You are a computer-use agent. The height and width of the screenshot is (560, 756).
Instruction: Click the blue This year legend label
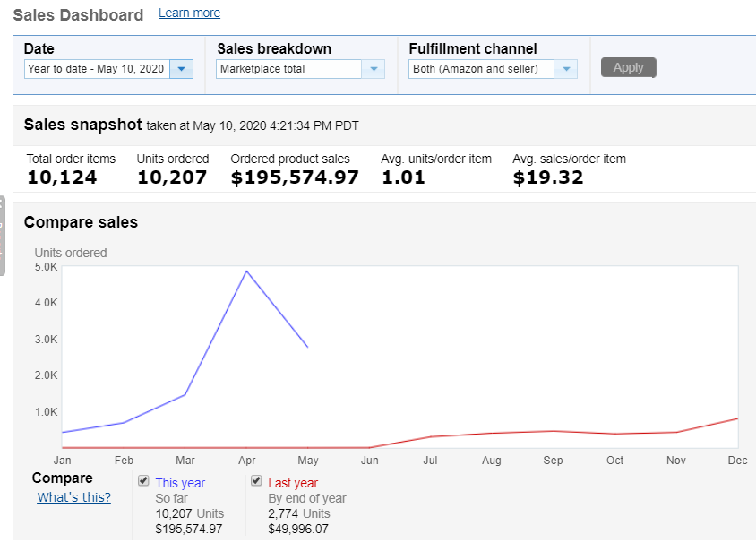(180, 483)
